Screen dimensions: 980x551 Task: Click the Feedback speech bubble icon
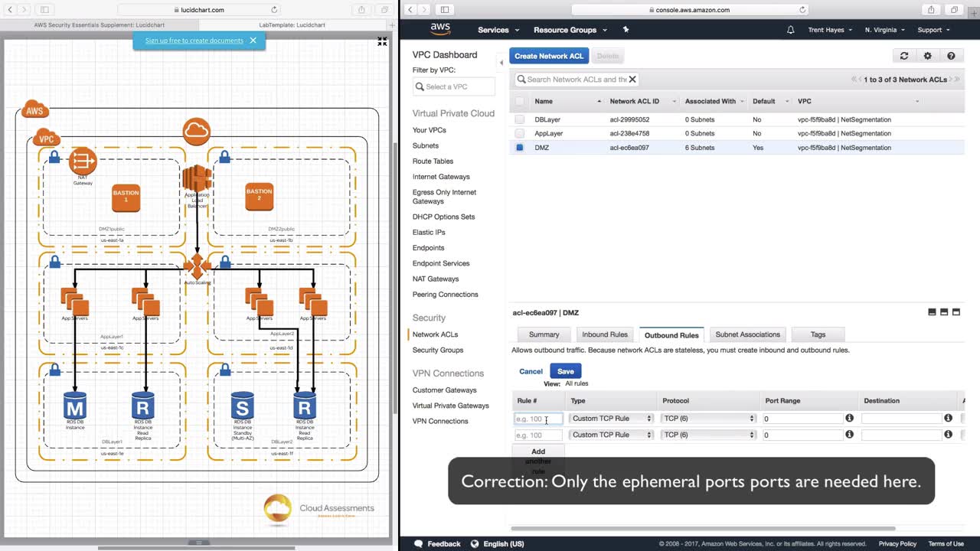pos(418,544)
